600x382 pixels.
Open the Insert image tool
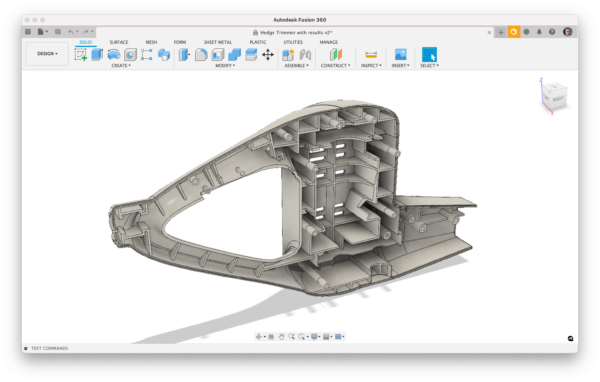(400, 54)
